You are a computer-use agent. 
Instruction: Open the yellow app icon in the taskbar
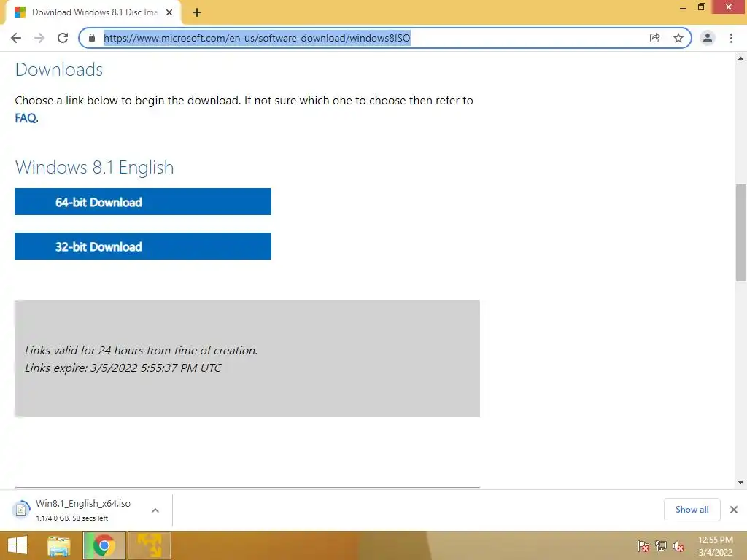149,545
